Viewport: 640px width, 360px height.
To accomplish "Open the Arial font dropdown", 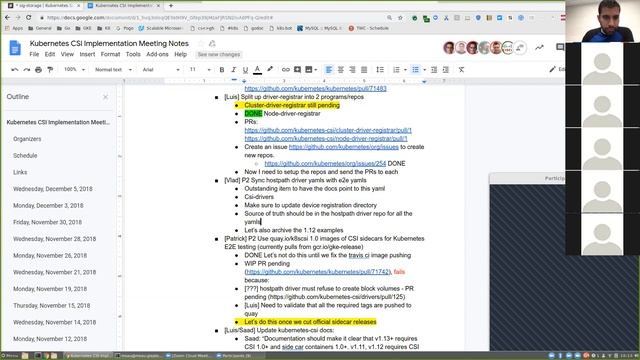I will click(161, 70).
